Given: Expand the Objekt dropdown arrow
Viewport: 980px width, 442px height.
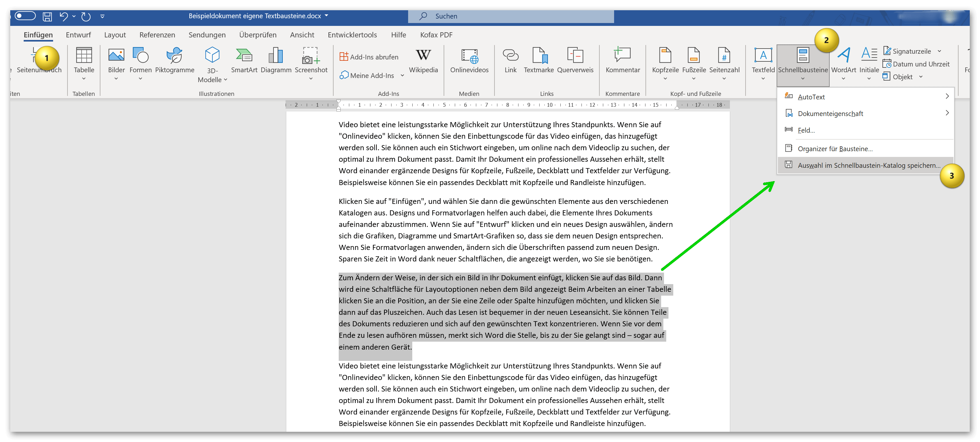Looking at the screenshot, I should coord(921,76).
